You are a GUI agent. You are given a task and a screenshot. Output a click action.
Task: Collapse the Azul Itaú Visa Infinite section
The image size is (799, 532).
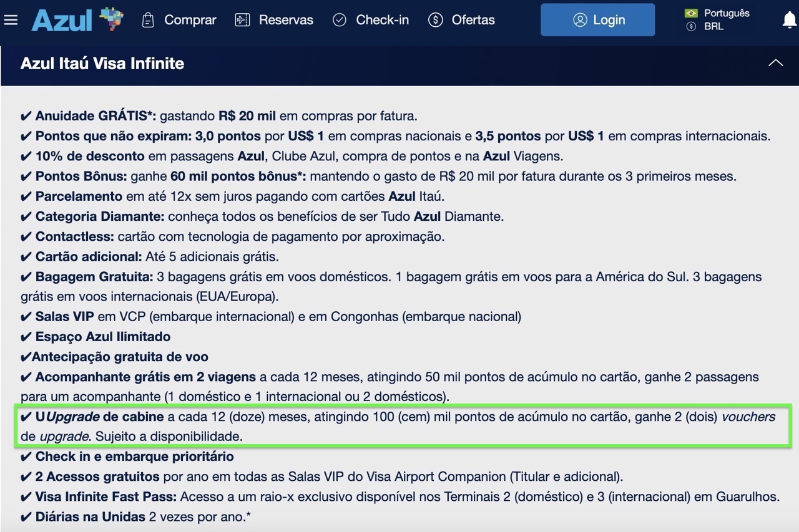click(776, 62)
